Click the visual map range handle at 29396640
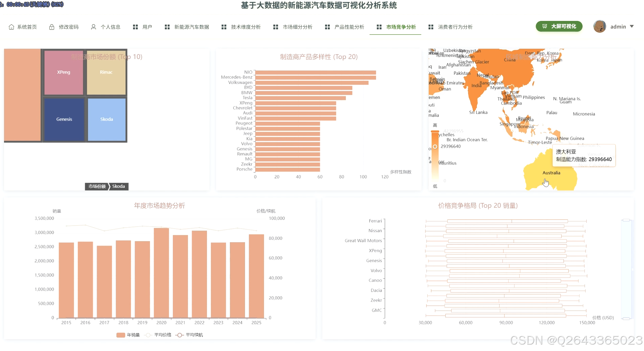This screenshot has height=351, width=644. pos(435,146)
